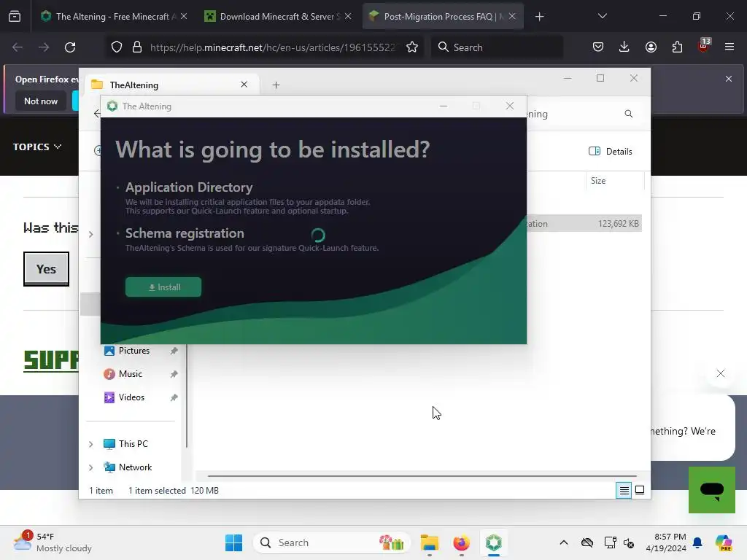Image resolution: width=747 pixels, height=560 pixels.
Task: Click the Explorer horizontal scrollbar
Action: pyautogui.click(x=422, y=475)
